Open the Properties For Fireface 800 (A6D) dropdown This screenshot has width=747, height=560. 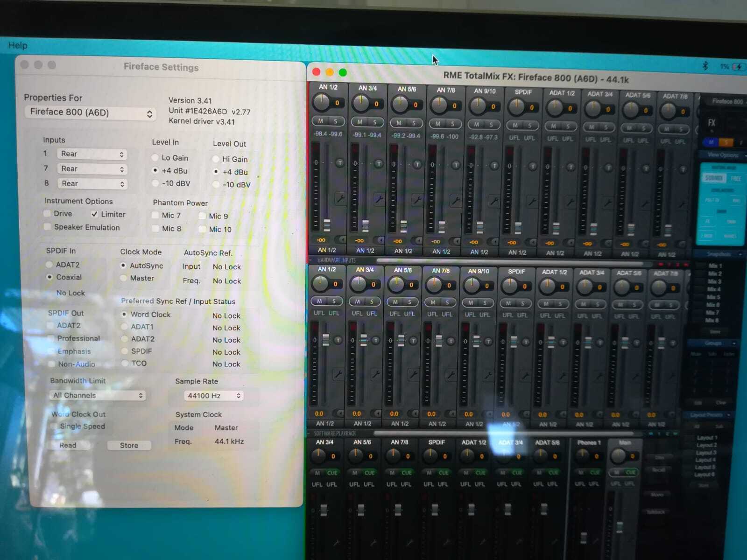(91, 112)
